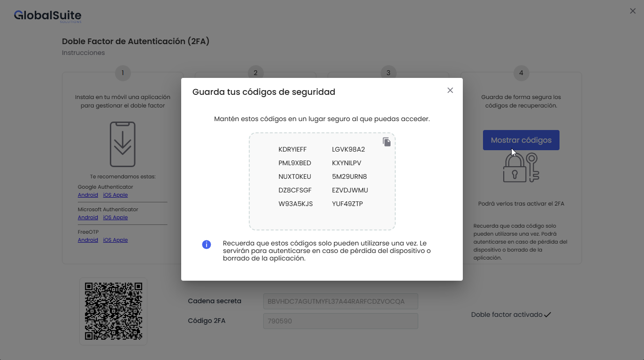Open the Microsoft Authenticator iOS Apple link
This screenshot has width=644, height=360.
pos(115,217)
